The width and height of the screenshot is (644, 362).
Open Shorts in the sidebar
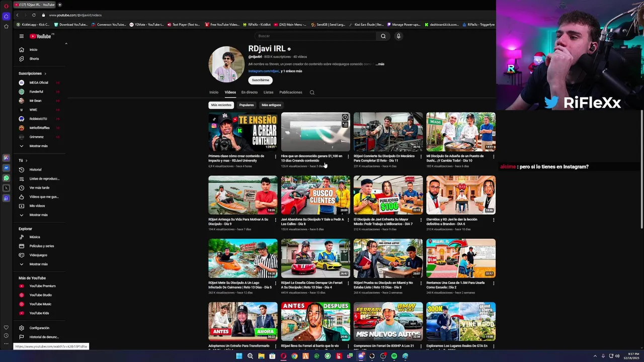tap(34, 59)
